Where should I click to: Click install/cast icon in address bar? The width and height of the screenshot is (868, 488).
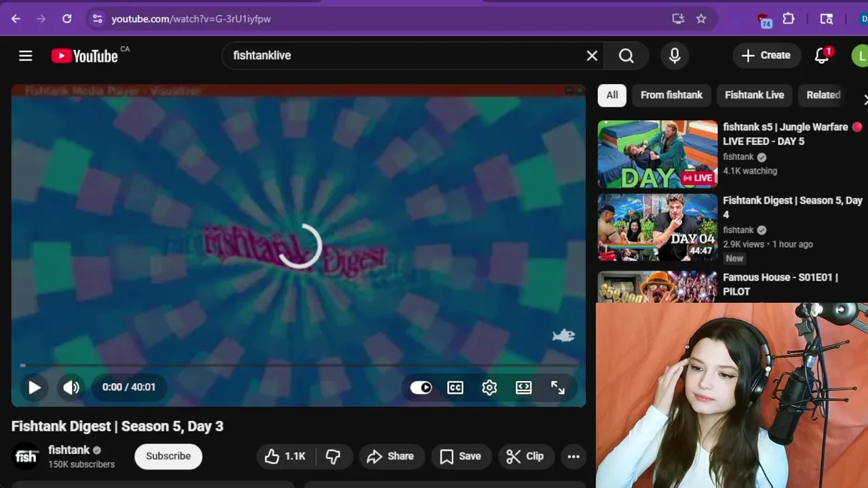coord(678,19)
